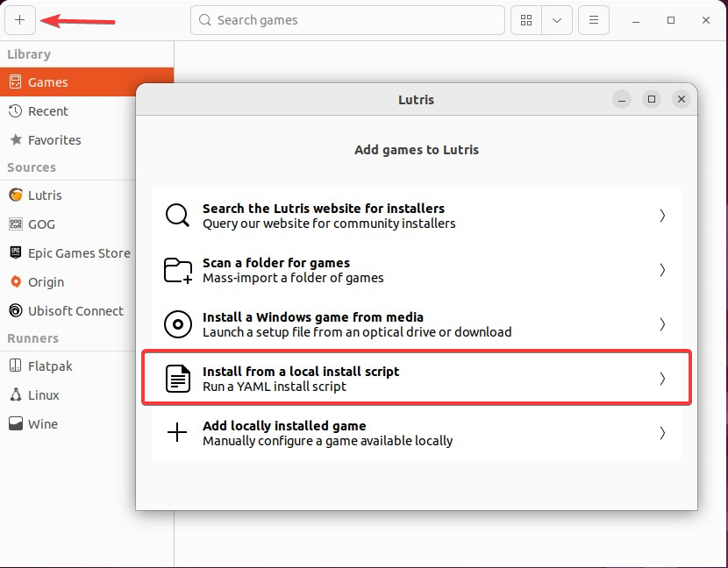Select GOG source in sidebar
The height and width of the screenshot is (568, 728).
[x=41, y=224]
